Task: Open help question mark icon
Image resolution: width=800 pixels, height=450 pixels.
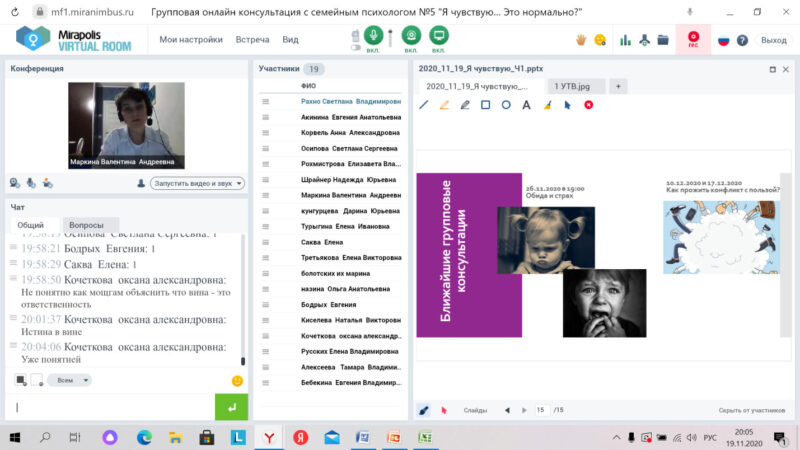Action: coord(742,40)
